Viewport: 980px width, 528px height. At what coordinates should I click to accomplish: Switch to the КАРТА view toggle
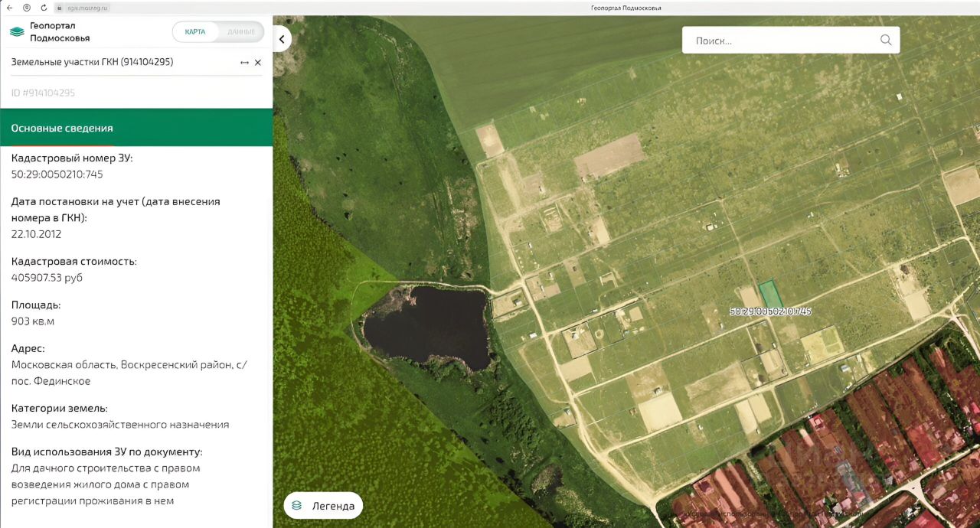click(195, 31)
